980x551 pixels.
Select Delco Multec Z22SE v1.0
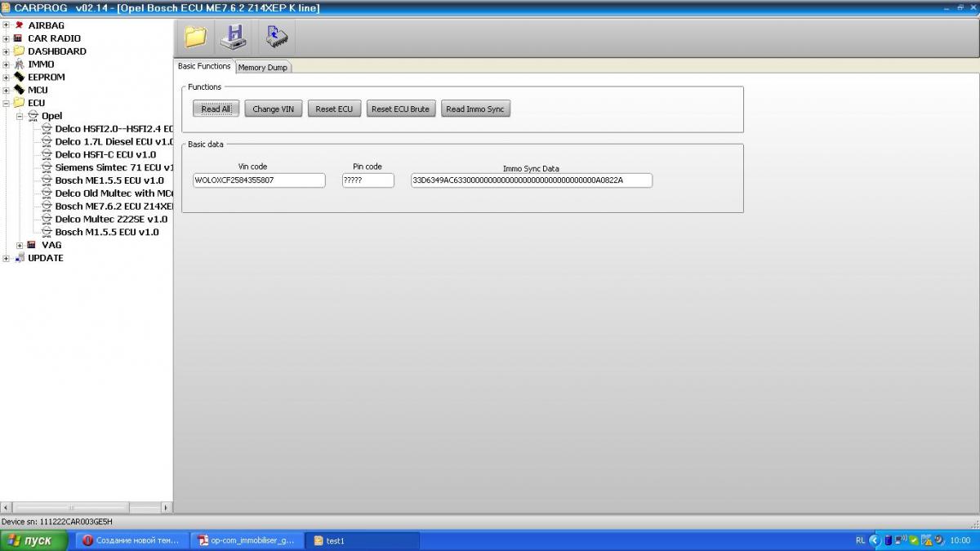[x=111, y=219]
